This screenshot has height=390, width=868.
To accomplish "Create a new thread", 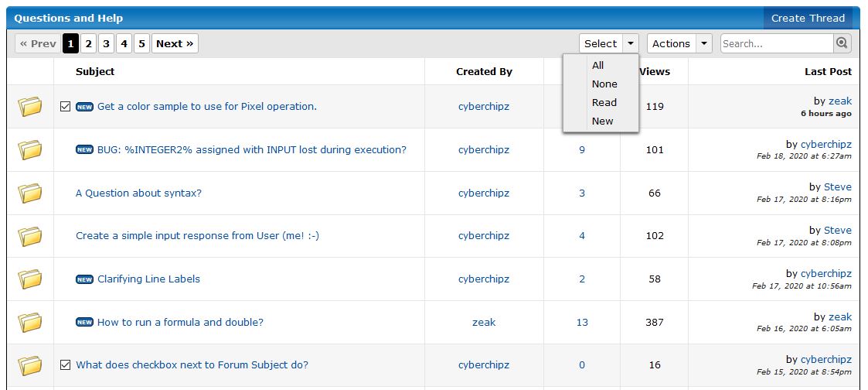I will tap(808, 19).
